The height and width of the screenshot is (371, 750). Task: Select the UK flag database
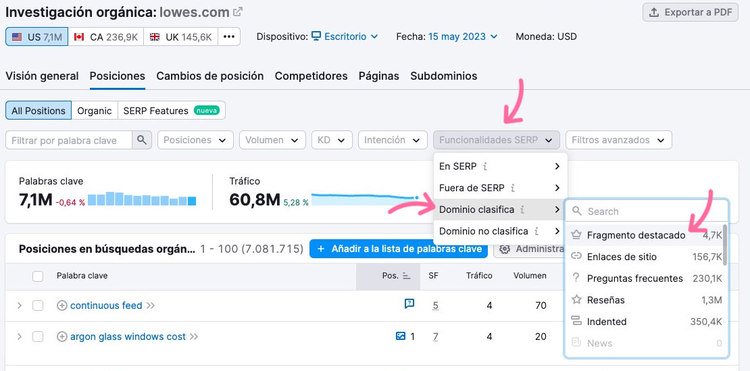[x=181, y=37]
